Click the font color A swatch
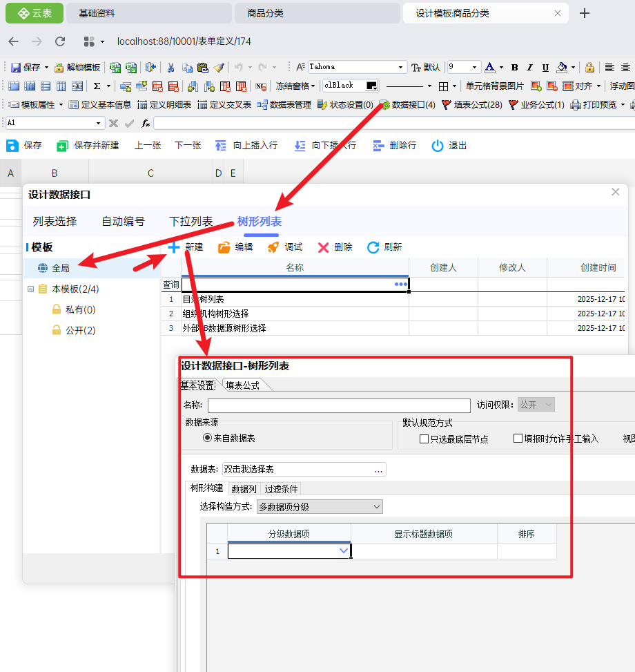 point(490,67)
